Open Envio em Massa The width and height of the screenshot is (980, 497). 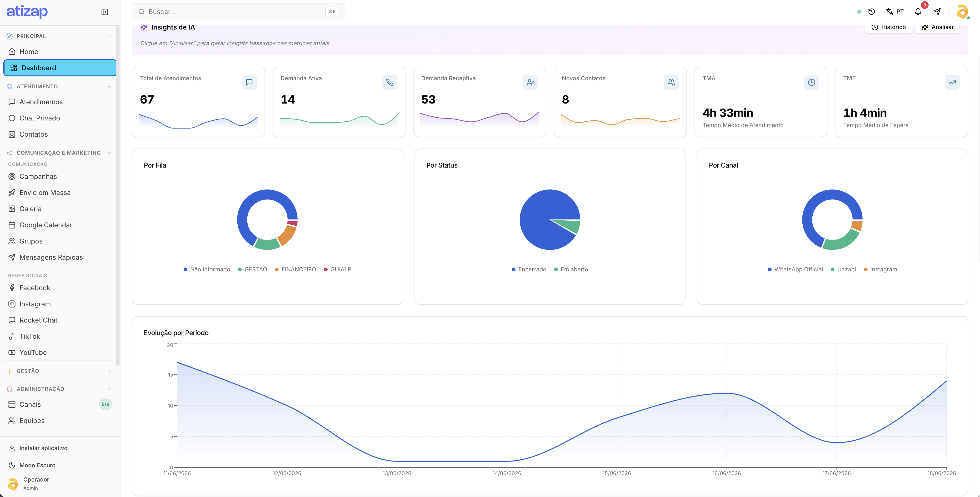[x=59, y=193]
